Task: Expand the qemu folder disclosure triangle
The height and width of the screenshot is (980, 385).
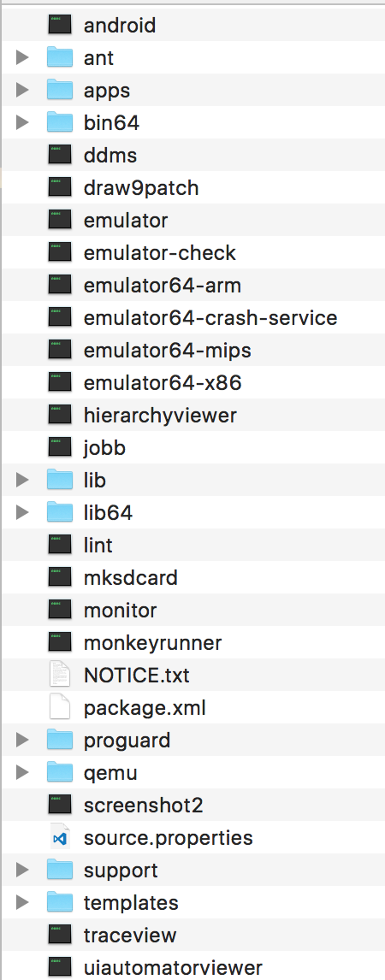Action: (x=22, y=772)
